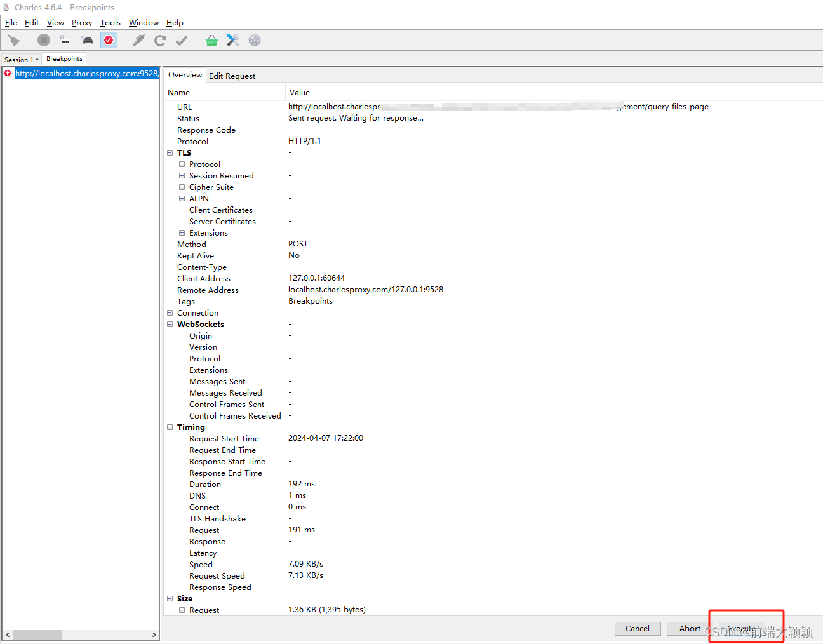Select the Breakpoints tab
Viewport: 823px width, 644px height.
(64, 58)
